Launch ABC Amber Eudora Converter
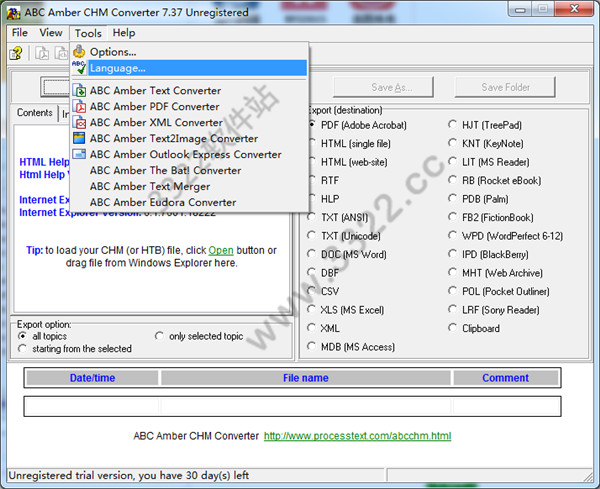The image size is (600, 489). [189, 202]
